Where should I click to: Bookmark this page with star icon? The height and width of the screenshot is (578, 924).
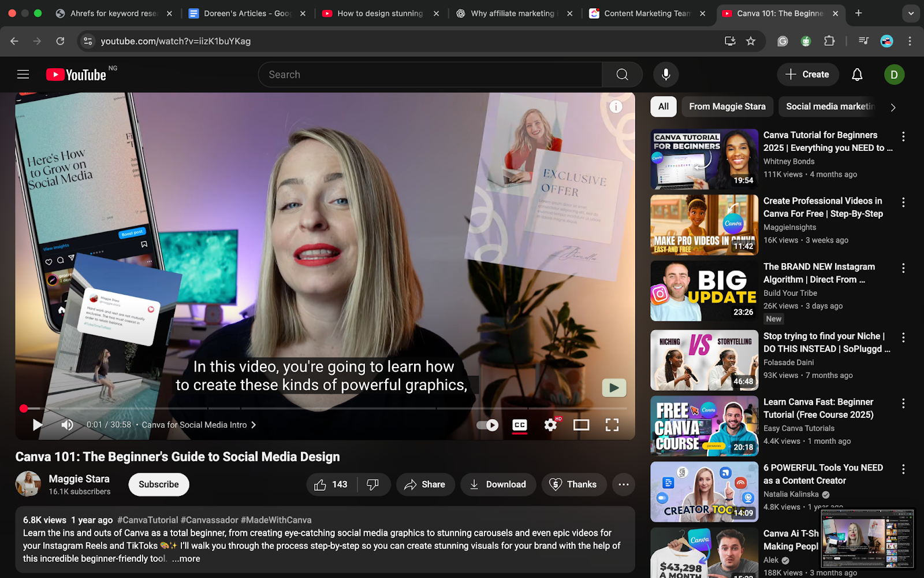click(751, 41)
